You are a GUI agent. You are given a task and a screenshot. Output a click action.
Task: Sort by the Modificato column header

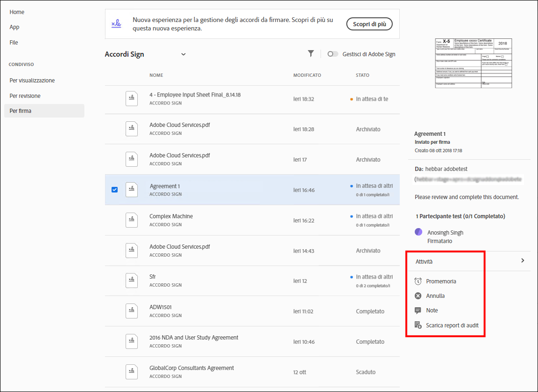click(x=307, y=75)
